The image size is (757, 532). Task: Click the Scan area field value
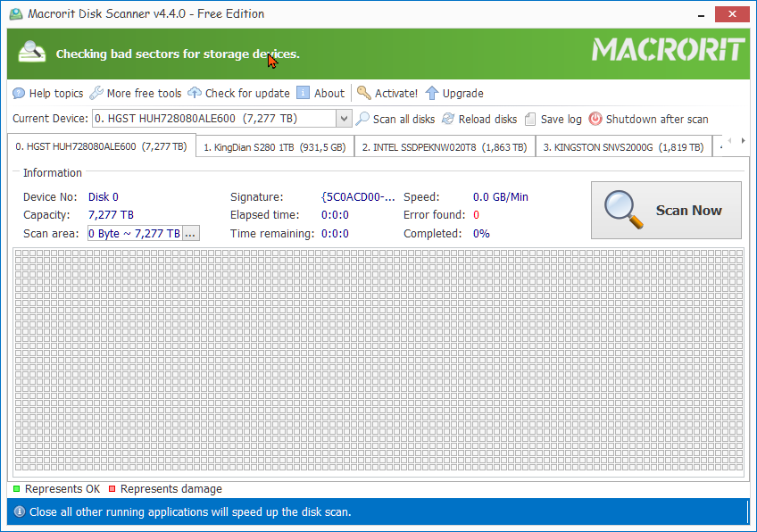click(135, 234)
